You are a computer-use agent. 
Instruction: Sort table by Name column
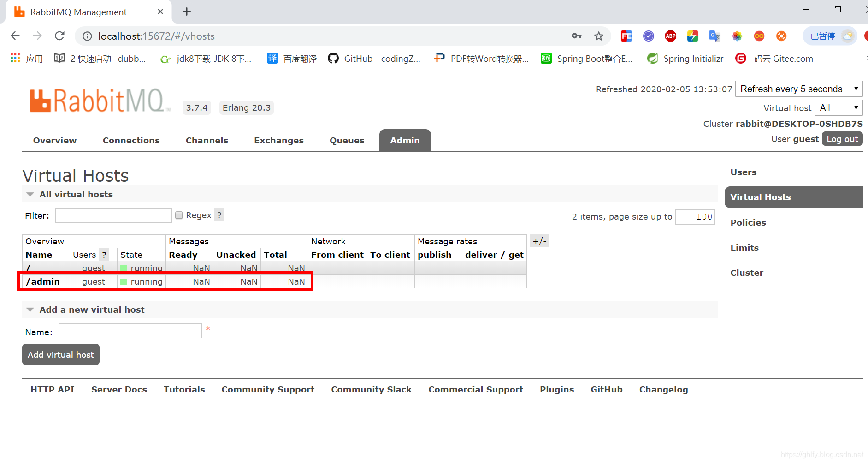(x=39, y=255)
